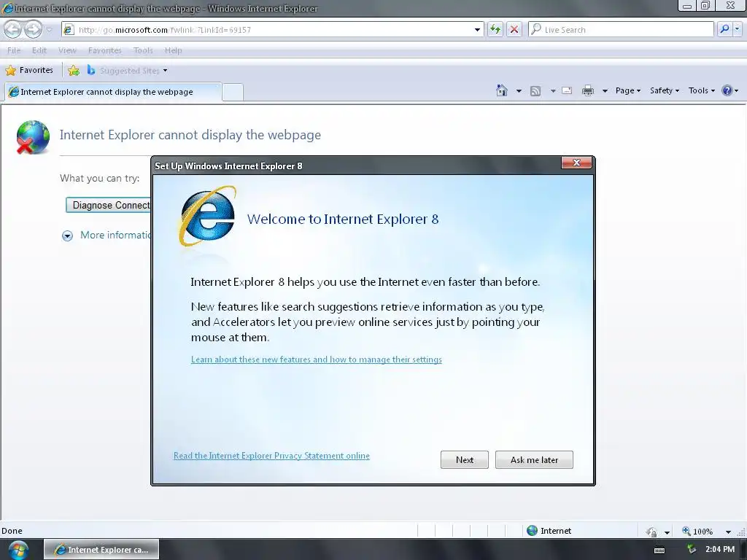The width and height of the screenshot is (747, 560).
Task: Click the Learn about these new features link
Action: tap(317, 359)
